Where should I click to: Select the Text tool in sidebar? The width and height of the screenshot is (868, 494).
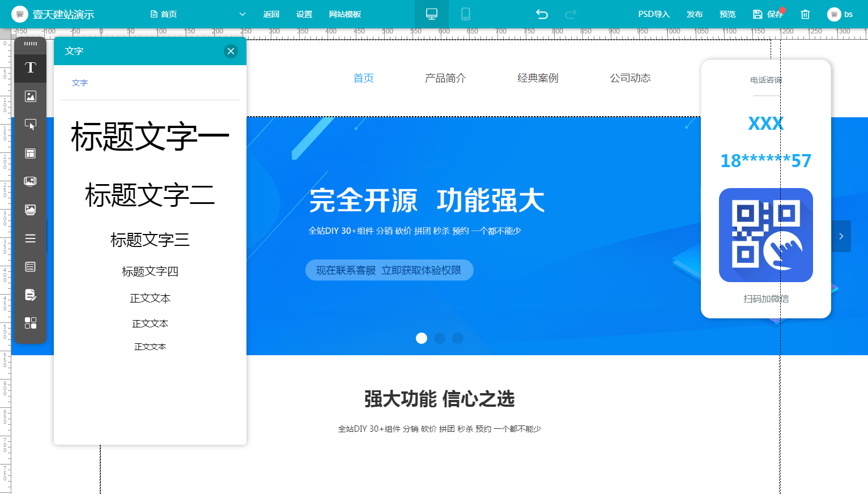(31, 68)
